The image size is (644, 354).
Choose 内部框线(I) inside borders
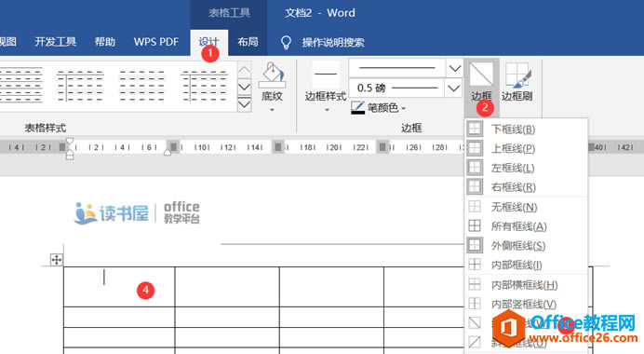click(x=527, y=265)
